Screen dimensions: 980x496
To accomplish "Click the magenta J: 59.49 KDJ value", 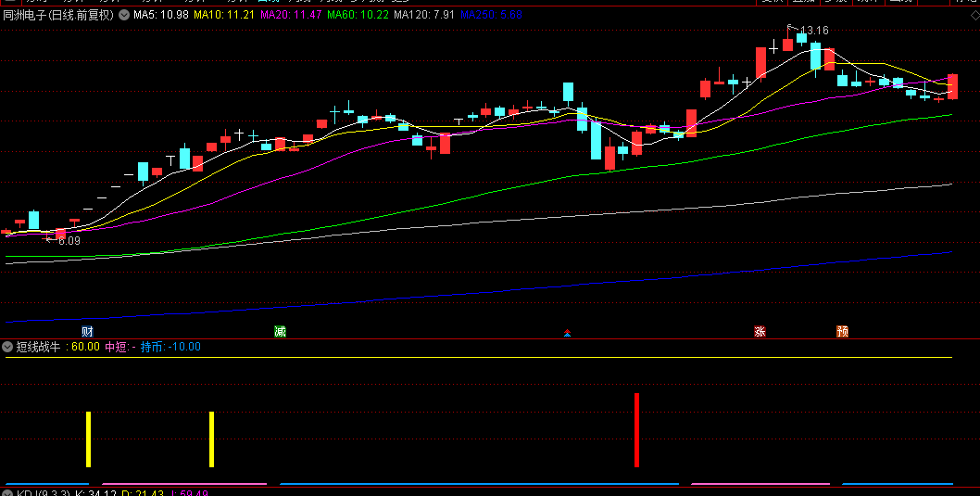I will click(189, 493).
